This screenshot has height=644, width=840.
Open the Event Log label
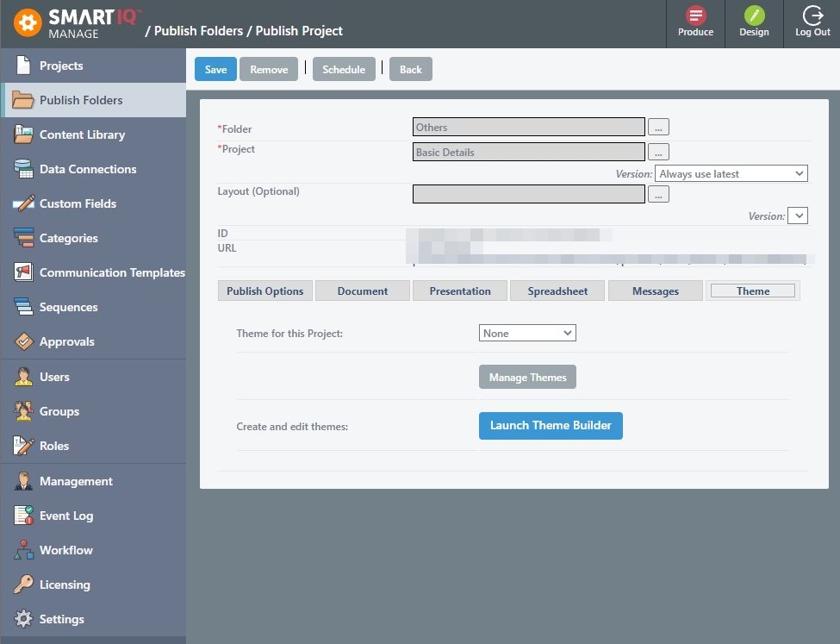pyautogui.click(x=66, y=516)
